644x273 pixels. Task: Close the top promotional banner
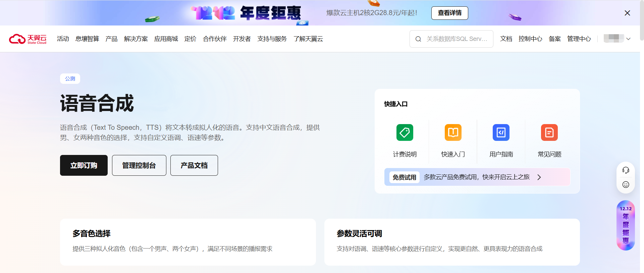click(x=627, y=13)
